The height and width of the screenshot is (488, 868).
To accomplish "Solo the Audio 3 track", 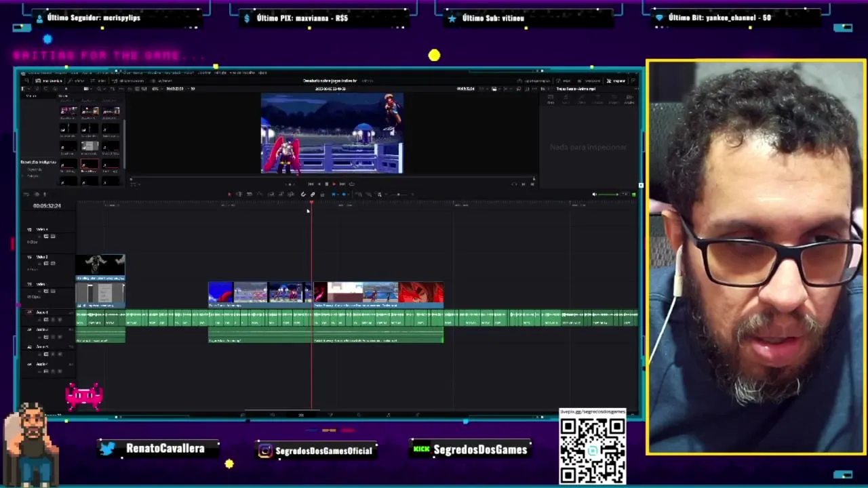I will (x=53, y=354).
